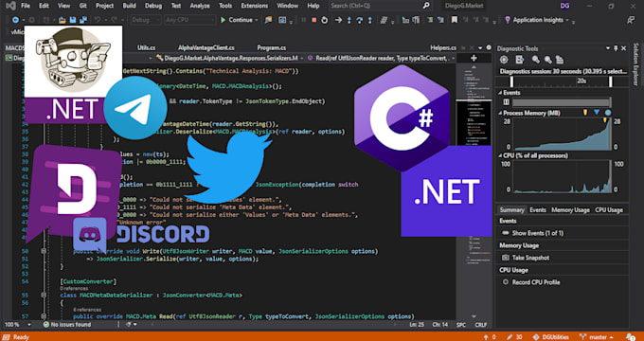Select the CPU Usage tab

(x=609, y=210)
